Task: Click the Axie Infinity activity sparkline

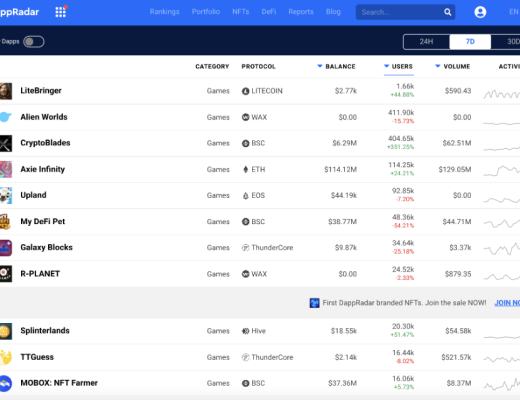Action: tap(501, 170)
